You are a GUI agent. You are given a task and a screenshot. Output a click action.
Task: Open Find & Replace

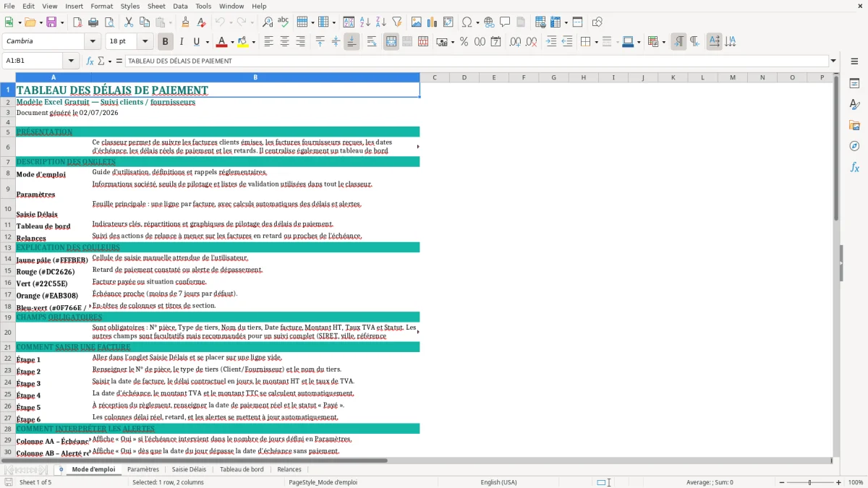268,22
